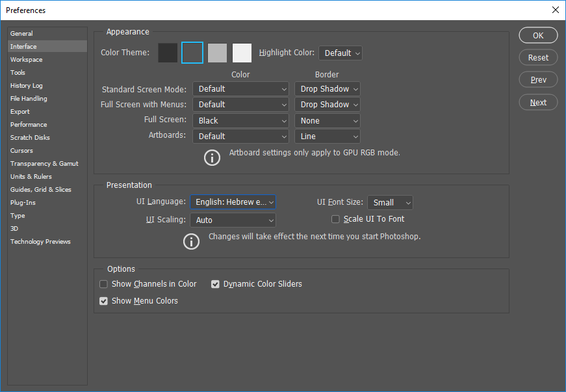
Task: Enable Scale UI To Font
Action: (336, 219)
